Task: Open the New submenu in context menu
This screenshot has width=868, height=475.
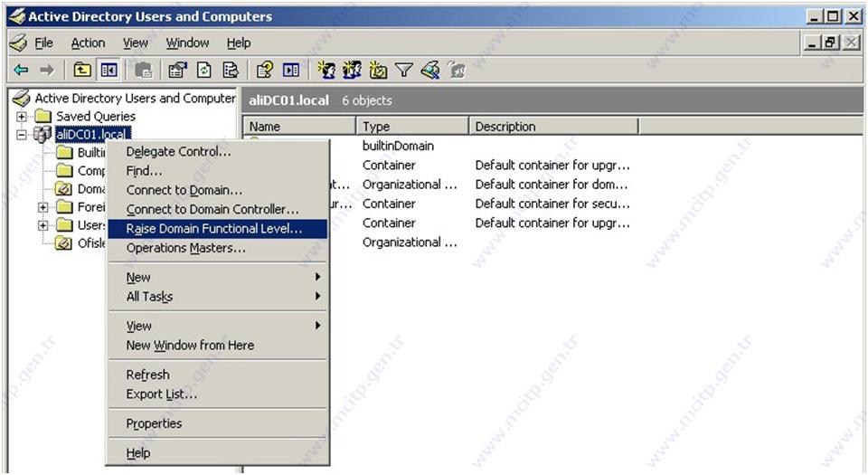Action: [x=218, y=278]
